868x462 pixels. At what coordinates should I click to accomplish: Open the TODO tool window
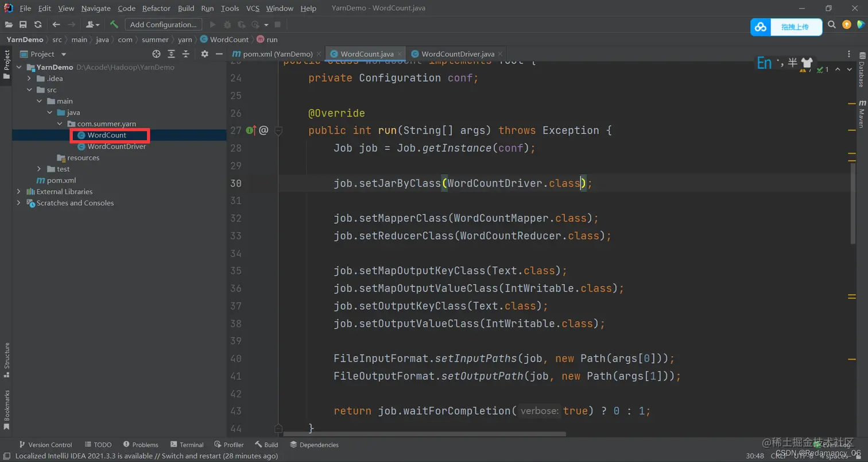click(98, 445)
